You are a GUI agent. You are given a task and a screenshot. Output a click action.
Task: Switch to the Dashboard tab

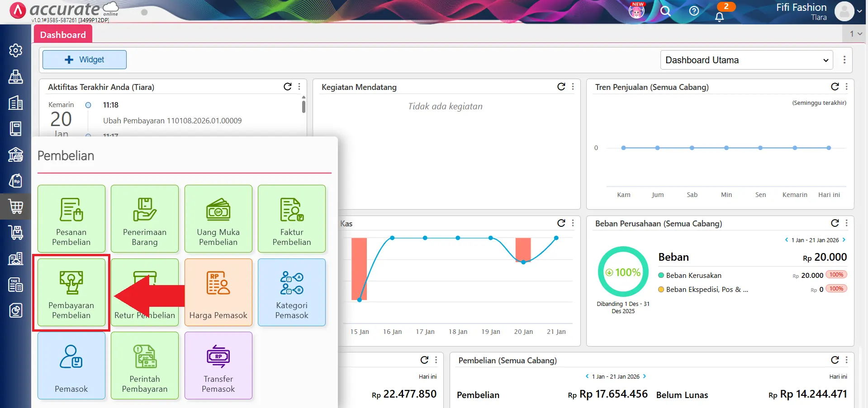pyautogui.click(x=63, y=35)
